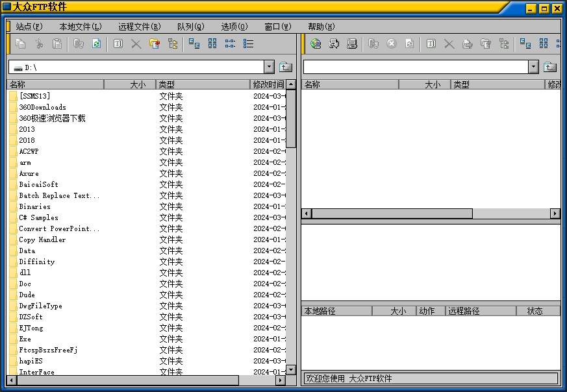This screenshot has height=392, width=567.
Task: Click the empty remote path field
Action: [416, 67]
